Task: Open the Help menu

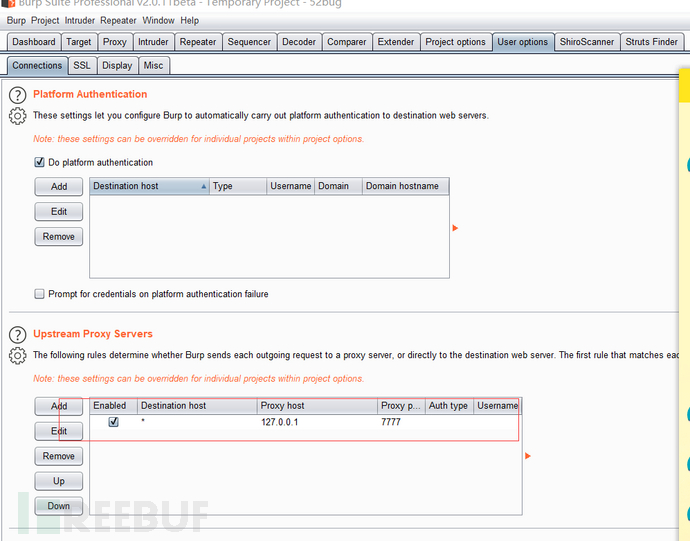Action: [x=190, y=21]
